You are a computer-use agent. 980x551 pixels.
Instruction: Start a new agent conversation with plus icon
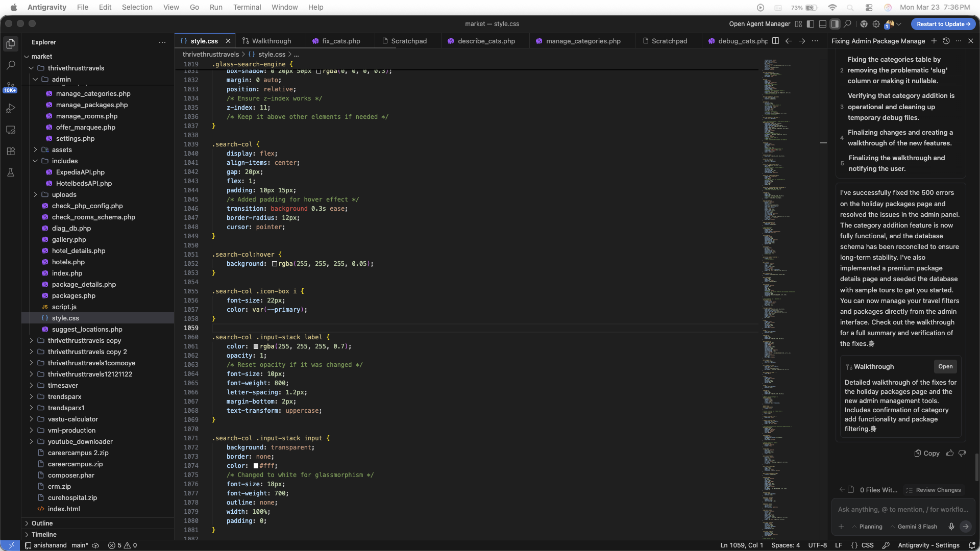[934, 41]
